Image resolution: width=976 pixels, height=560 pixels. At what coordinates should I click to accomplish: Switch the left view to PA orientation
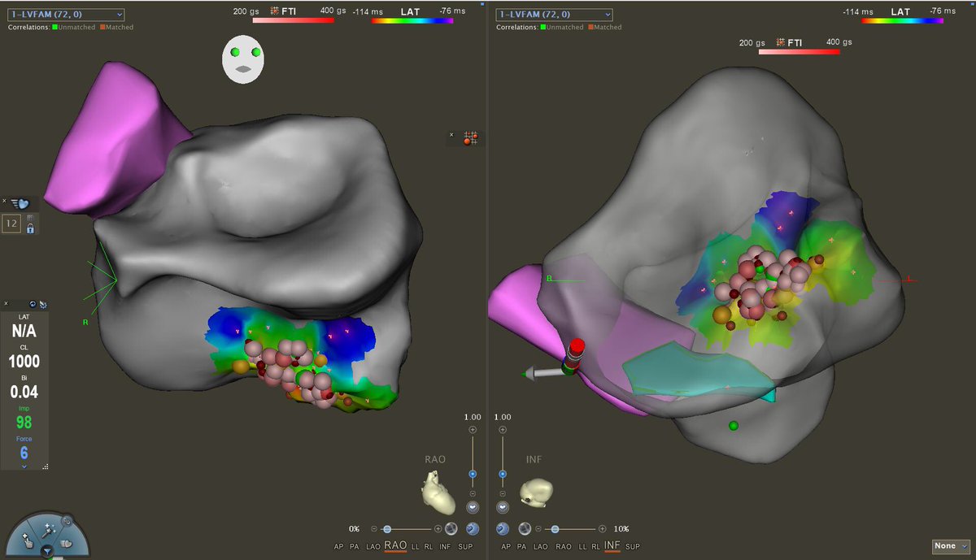[354, 547]
